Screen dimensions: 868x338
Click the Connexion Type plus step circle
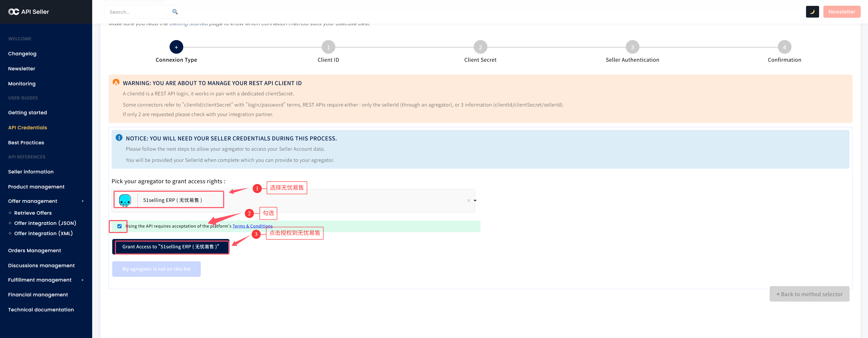176,47
